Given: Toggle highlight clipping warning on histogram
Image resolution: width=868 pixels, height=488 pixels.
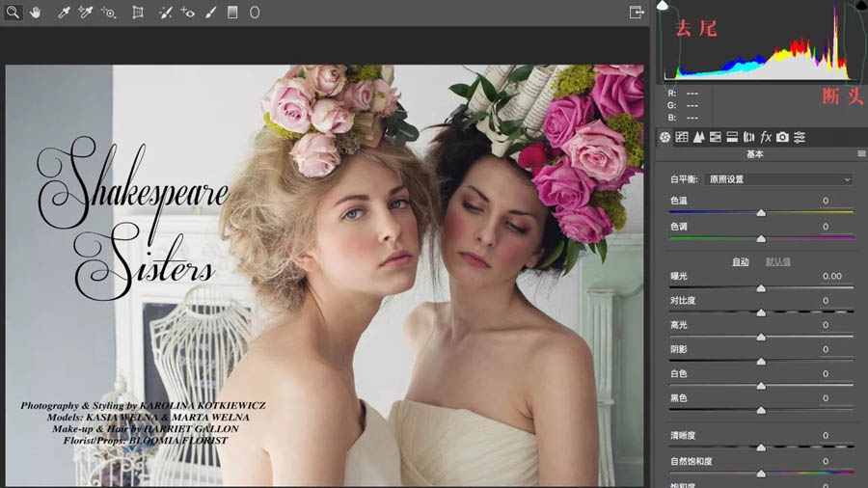Looking at the screenshot, I should click(x=861, y=6).
